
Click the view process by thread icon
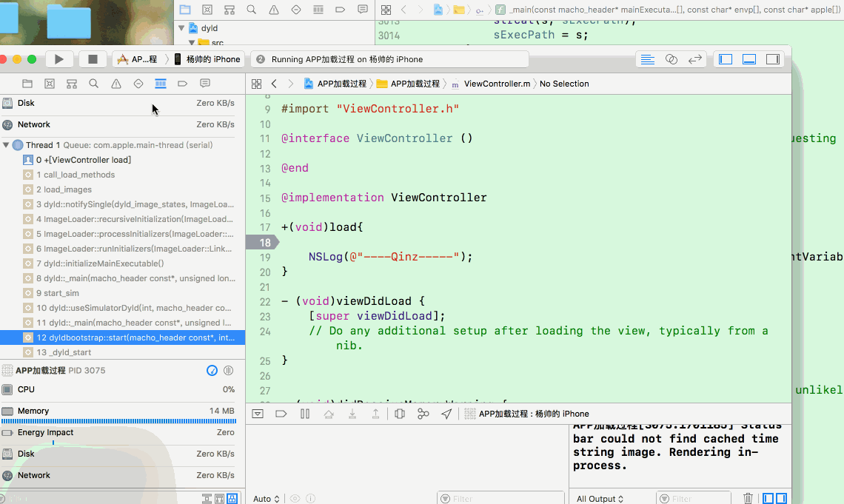[x=212, y=371]
